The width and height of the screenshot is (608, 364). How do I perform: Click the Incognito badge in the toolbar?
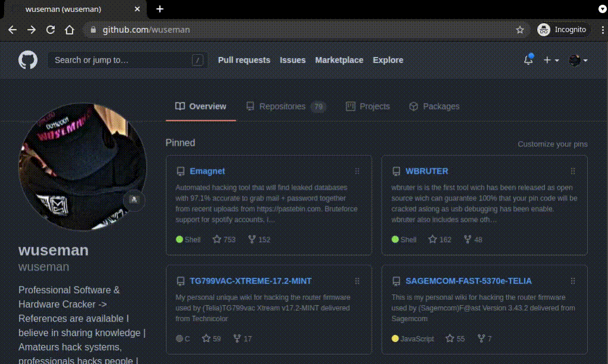point(562,29)
